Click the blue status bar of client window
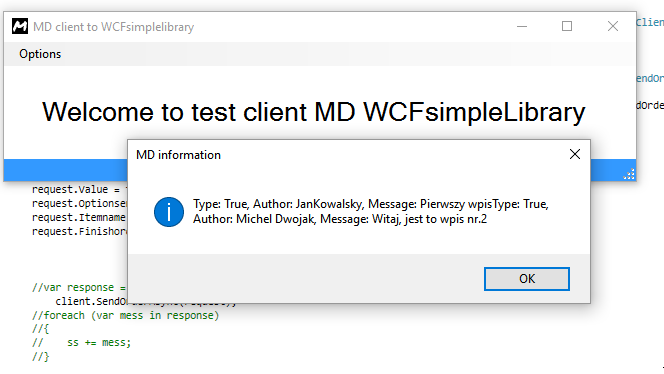Screen dimensions: 664x374 pos(66,170)
